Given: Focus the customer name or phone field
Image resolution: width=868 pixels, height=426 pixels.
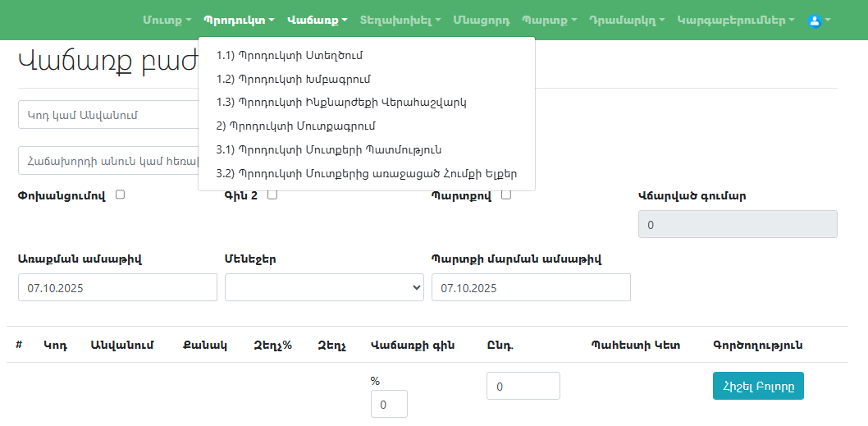Looking at the screenshot, I should (108, 161).
